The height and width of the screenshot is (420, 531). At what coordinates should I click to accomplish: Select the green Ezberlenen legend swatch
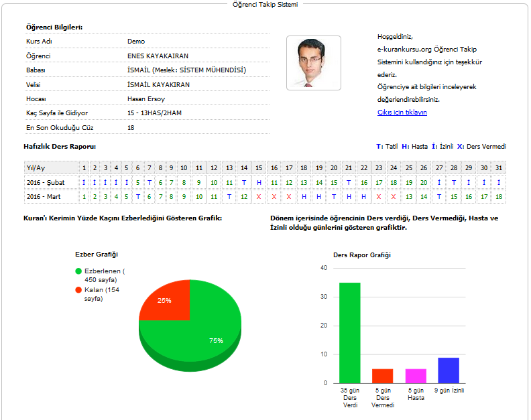pyautogui.click(x=79, y=271)
